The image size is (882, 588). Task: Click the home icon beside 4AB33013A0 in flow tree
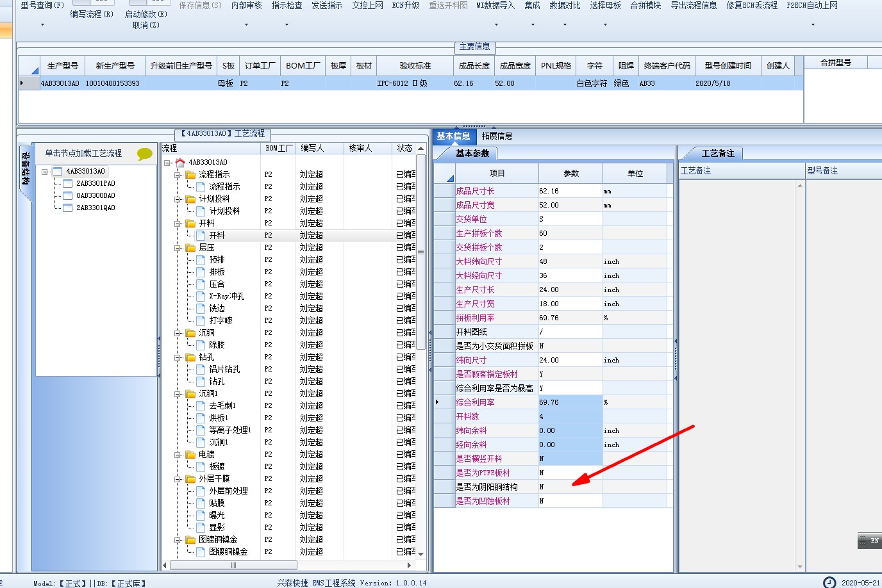pos(180,162)
